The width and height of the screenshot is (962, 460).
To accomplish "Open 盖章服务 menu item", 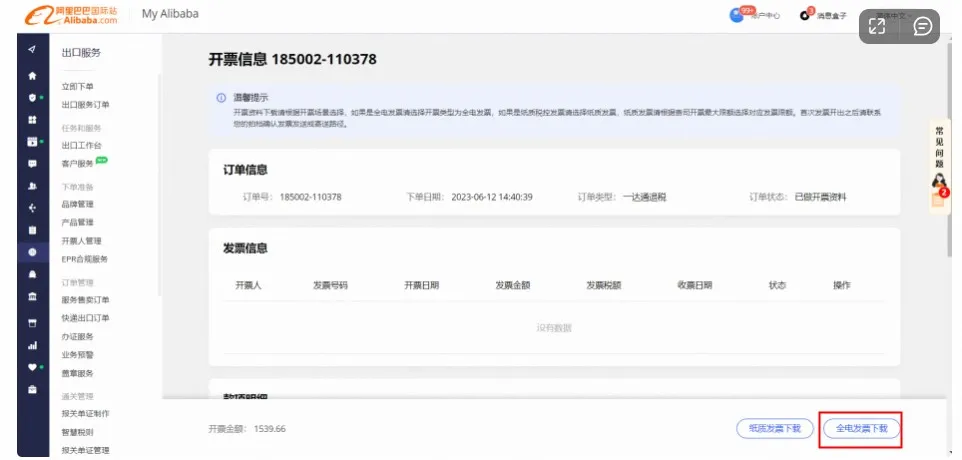I will (x=78, y=373).
